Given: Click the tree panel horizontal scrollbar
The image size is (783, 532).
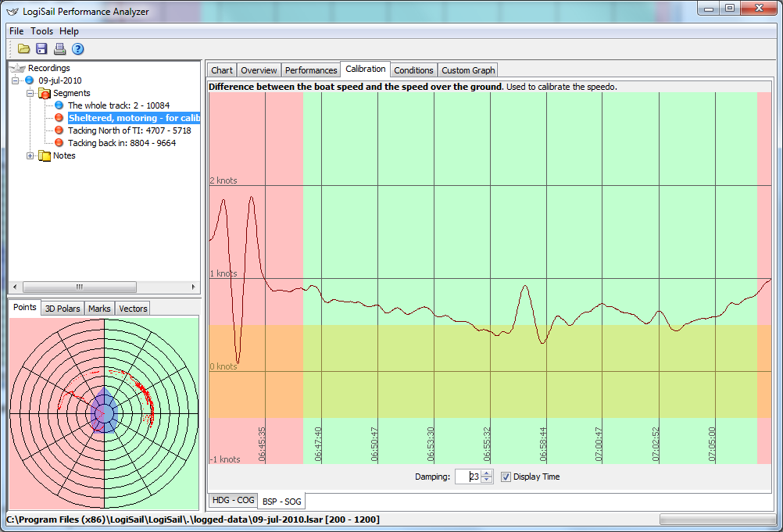Looking at the screenshot, I should coord(78,286).
